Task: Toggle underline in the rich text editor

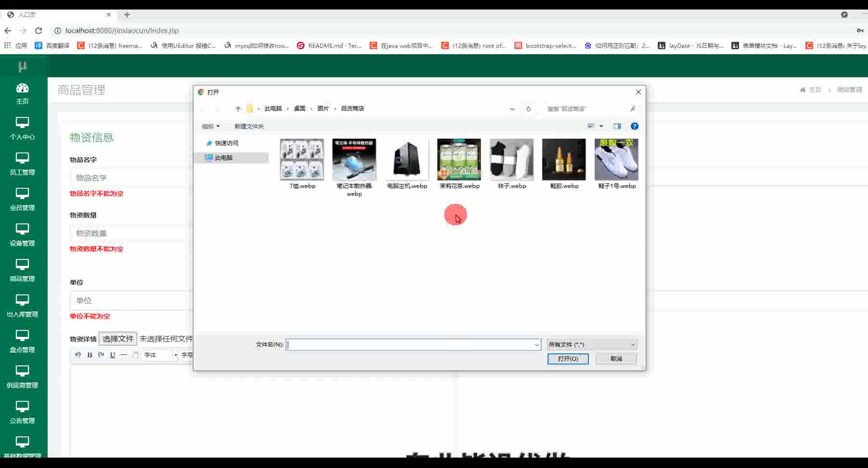Action: tap(113, 355)
